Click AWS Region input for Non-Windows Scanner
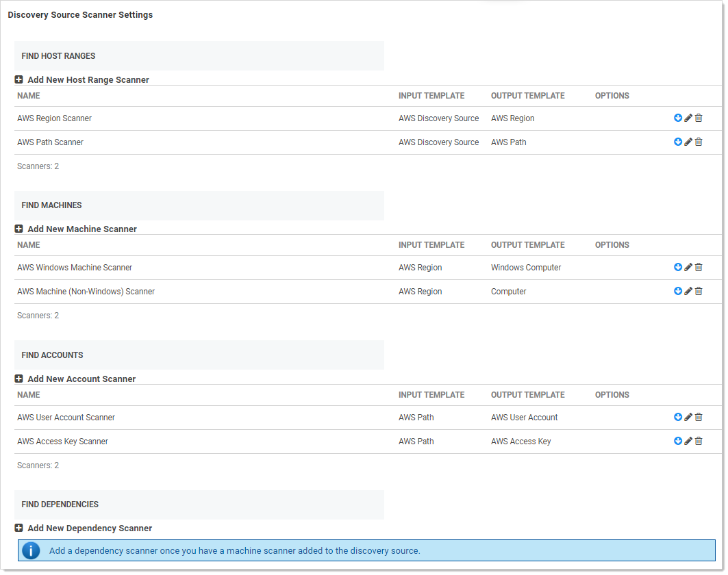This screenshot has height=575, width=728. coord(421,292)
